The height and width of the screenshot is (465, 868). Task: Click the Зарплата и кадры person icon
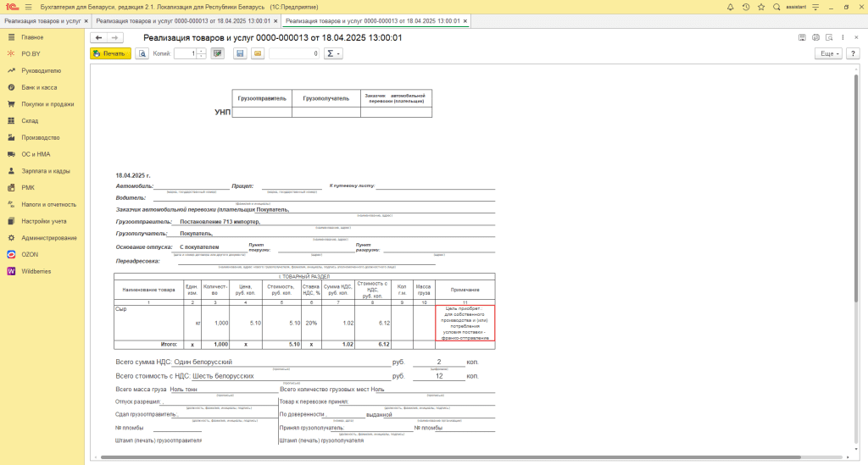pos(11,171)
